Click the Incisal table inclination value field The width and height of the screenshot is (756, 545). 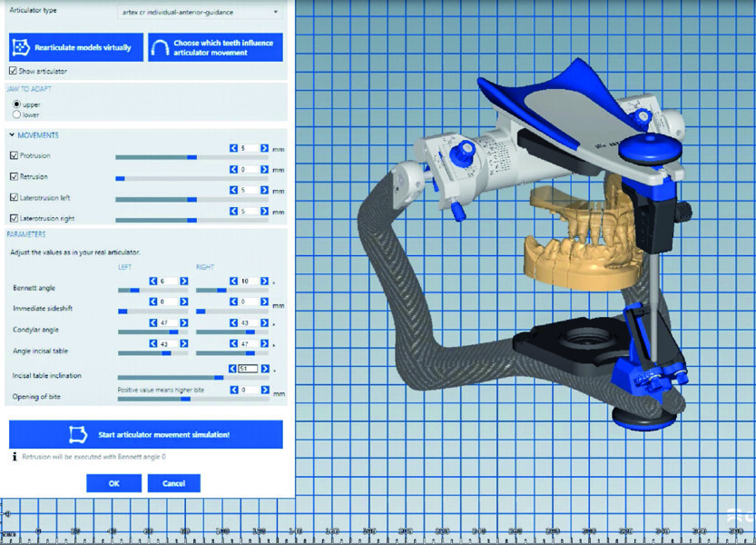pos(248,369)
